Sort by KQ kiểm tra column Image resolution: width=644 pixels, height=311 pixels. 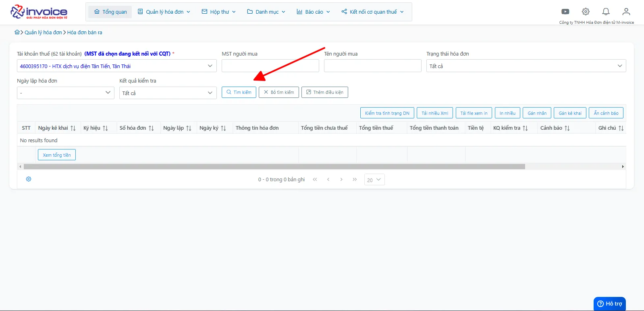pos(525,128)
